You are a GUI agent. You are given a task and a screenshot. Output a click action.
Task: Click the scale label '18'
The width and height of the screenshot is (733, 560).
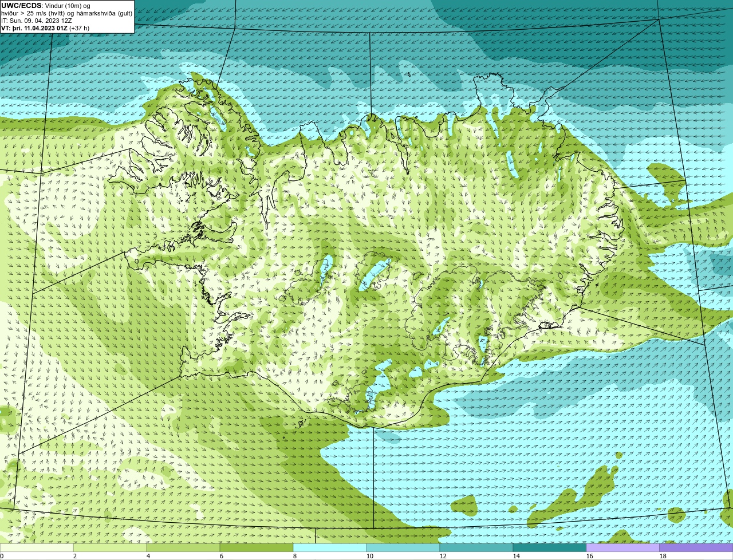663,556
